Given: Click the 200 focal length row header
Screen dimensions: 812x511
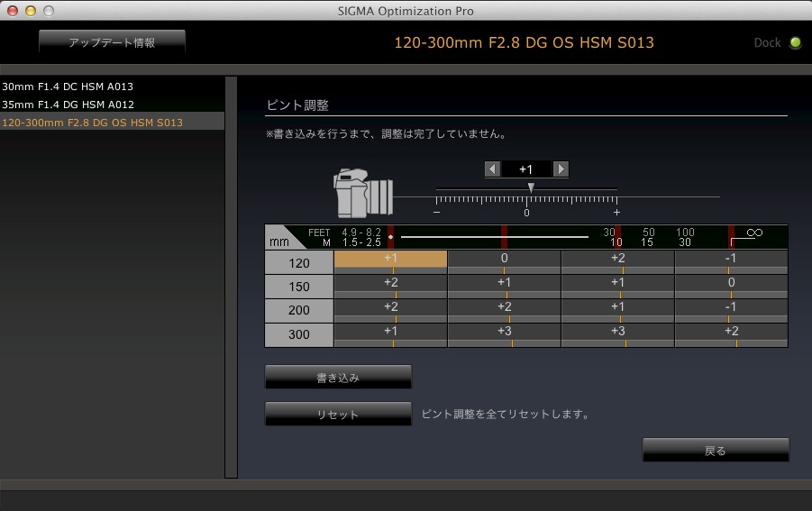Looking at the screenshot, I should point(299,311).
